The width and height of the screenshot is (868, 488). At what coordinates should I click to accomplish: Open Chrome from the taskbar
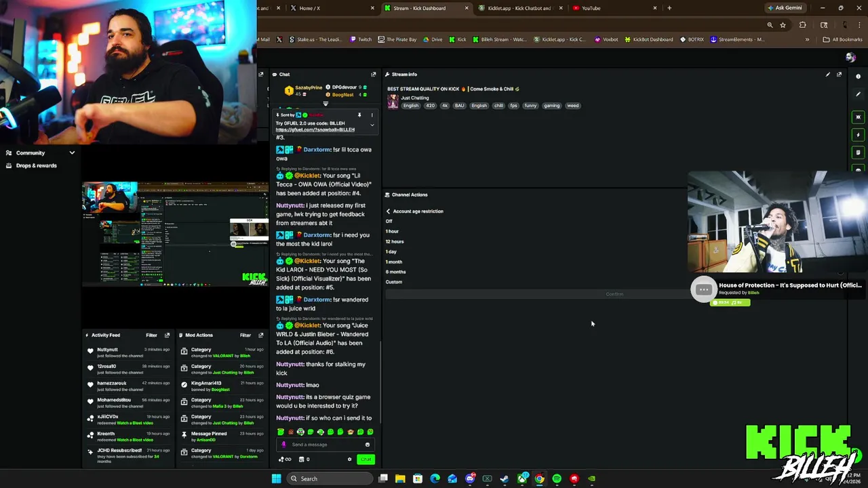pos(539,479)
